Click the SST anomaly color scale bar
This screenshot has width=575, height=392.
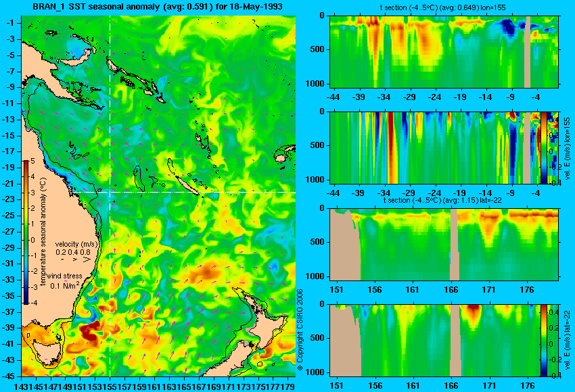26,232
